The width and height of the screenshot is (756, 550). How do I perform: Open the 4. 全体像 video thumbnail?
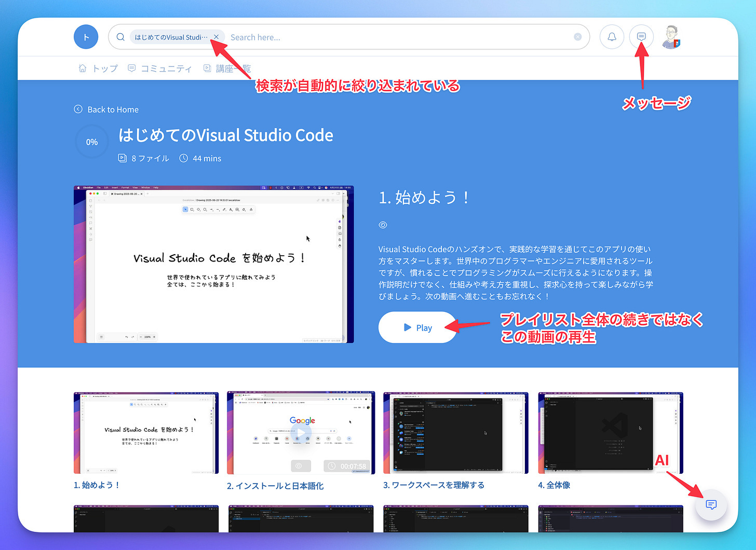[x=611, y=433]
